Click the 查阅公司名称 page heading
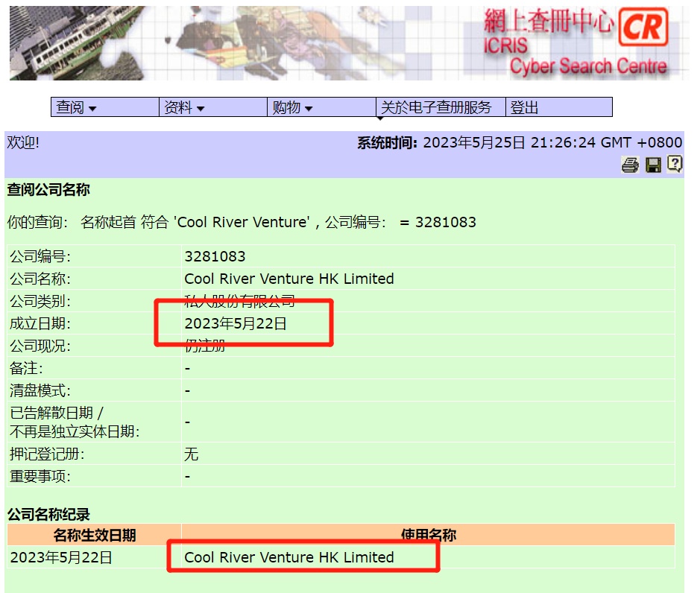 click(48, 190)
